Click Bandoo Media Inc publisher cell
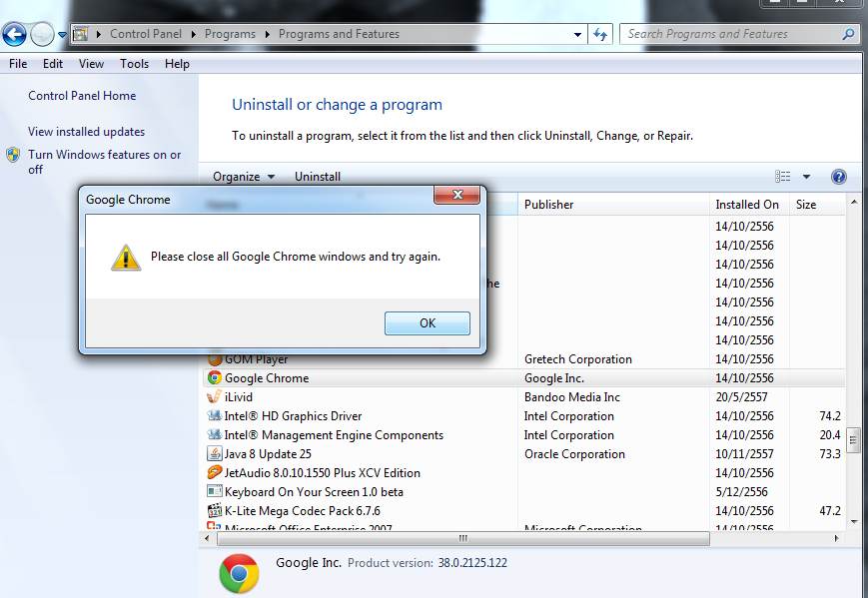Screen dimensions: 868x598 (x=571, y=397)
